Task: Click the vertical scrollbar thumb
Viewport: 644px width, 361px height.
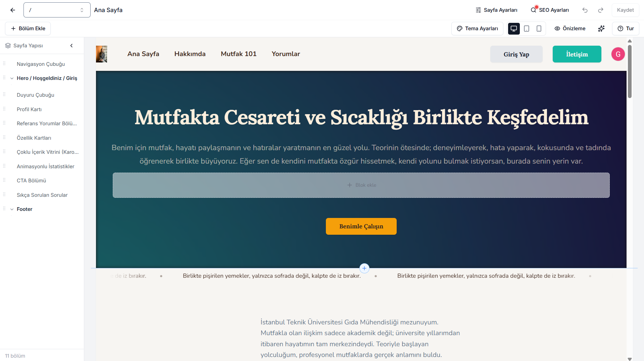Action: [630, 72]
